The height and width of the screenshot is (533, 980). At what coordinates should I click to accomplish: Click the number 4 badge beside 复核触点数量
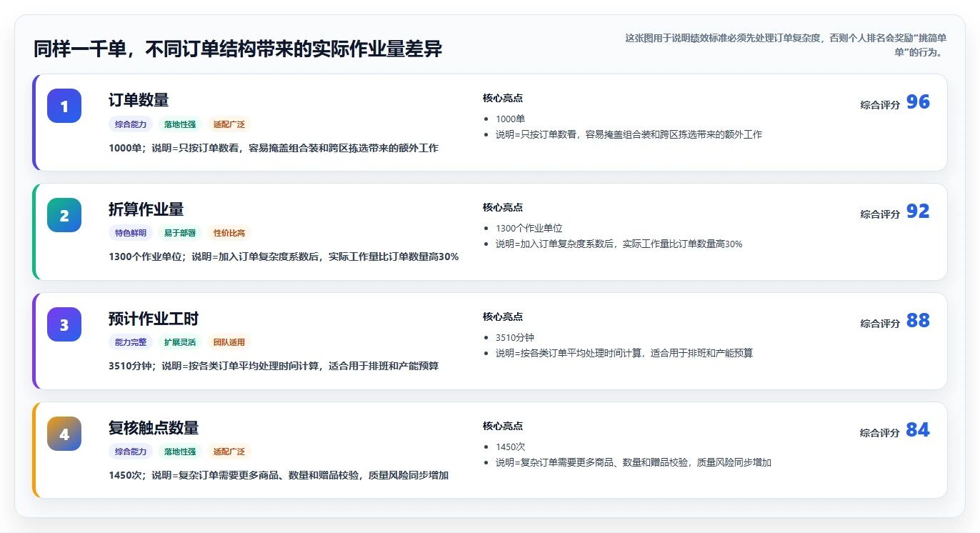click(x=64, y=434)
